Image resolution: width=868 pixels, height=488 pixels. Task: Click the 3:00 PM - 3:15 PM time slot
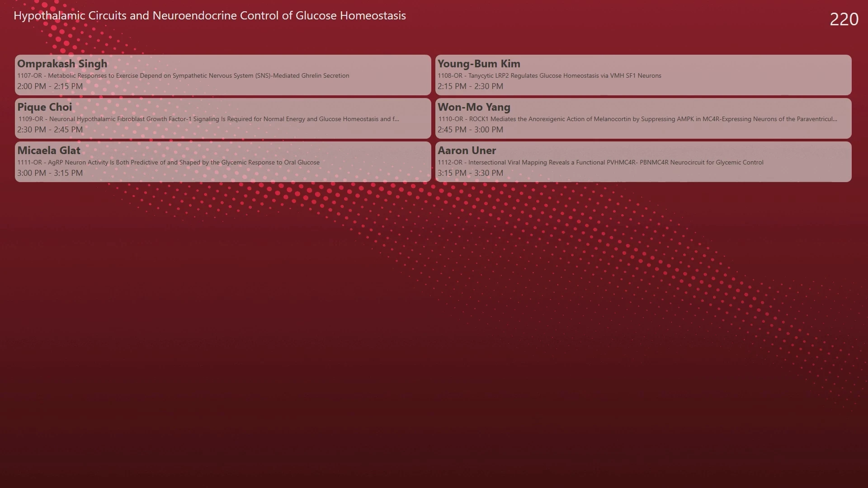click(x=50, y=173)
